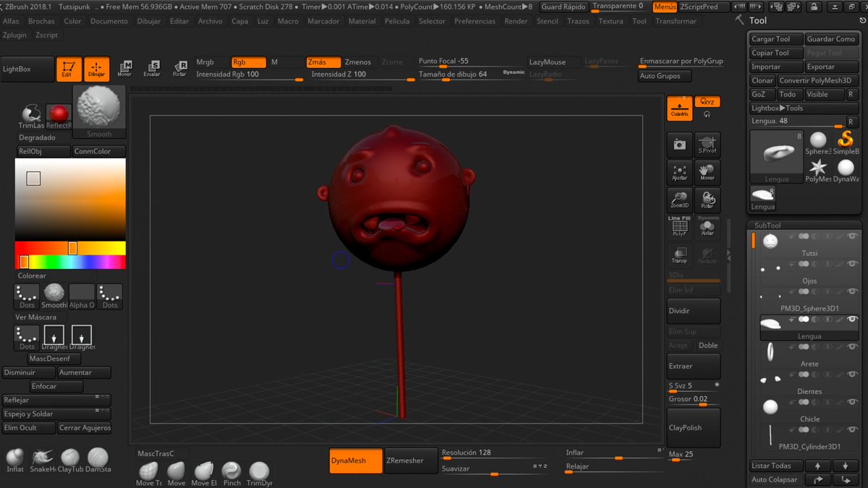Screen dimensions: 868x488
Task: Click the Dividir button
Action: coord(694,311)
